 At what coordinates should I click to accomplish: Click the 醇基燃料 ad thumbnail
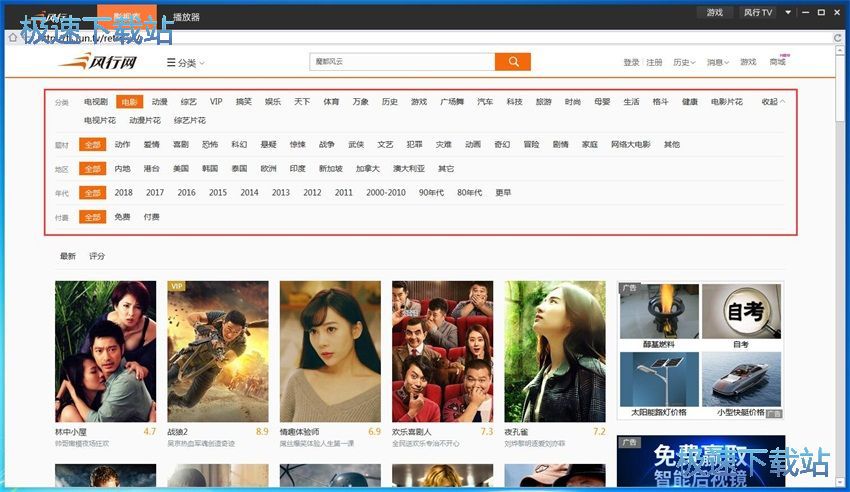click(659, 312)
